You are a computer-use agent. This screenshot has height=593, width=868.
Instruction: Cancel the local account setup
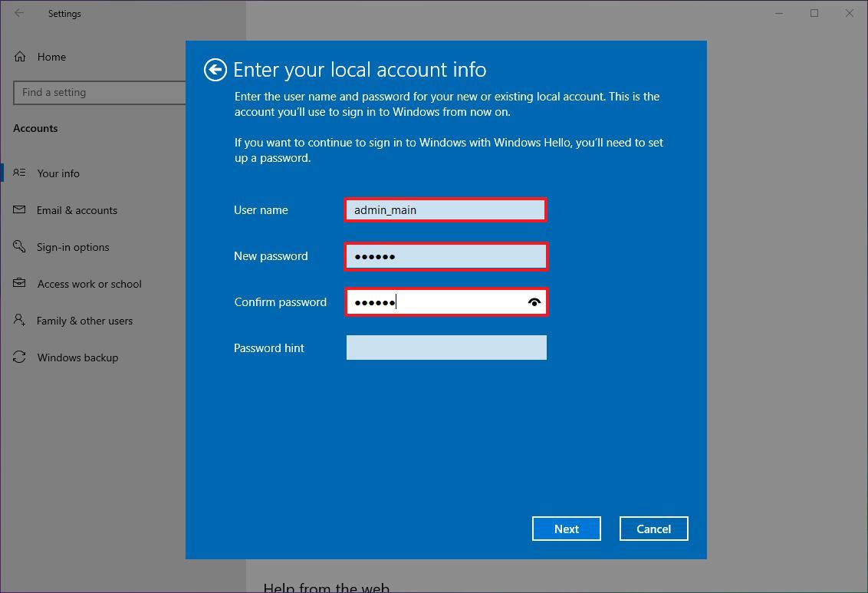(653, 529)
